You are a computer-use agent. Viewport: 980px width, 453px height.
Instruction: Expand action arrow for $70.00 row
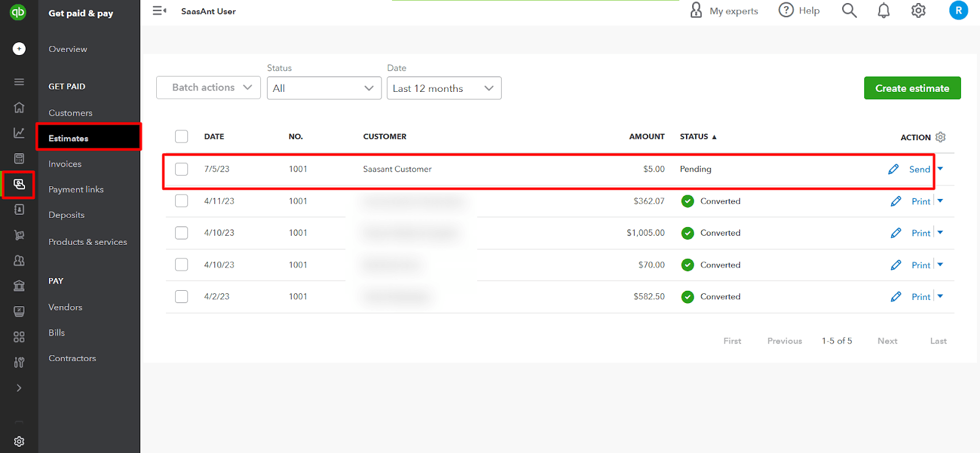click(x=940, y=264)
